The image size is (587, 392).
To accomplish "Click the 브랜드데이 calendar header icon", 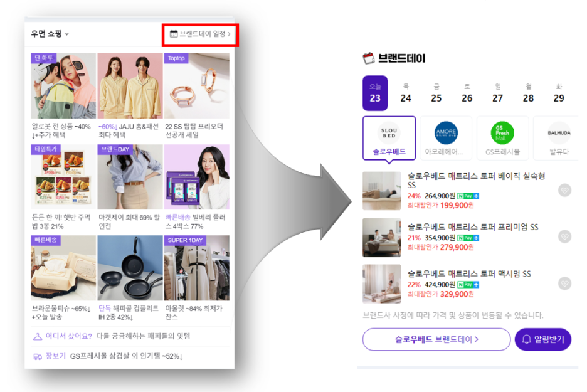I will coord(369,58).
